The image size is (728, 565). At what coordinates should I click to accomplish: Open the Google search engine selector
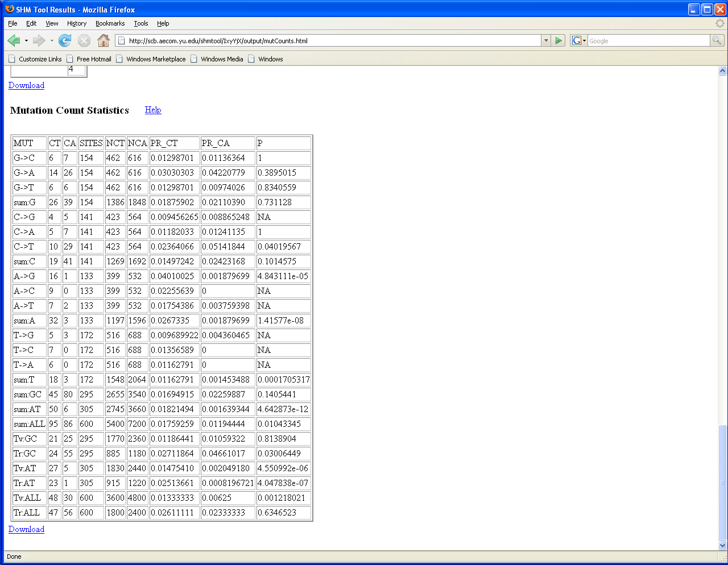[579, 40]
